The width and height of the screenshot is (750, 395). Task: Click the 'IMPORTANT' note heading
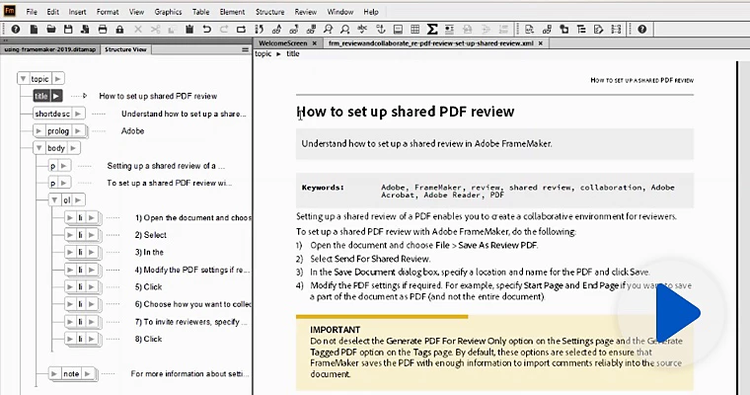335,329
